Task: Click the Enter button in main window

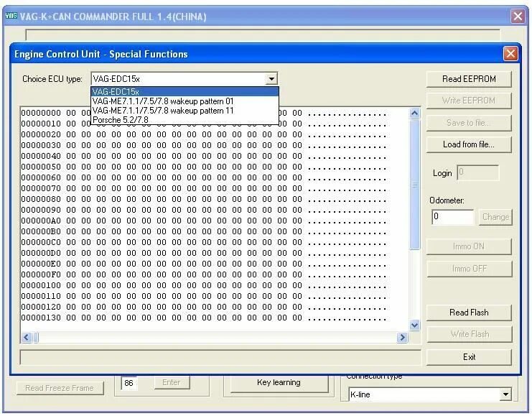Action: (172, 383)
